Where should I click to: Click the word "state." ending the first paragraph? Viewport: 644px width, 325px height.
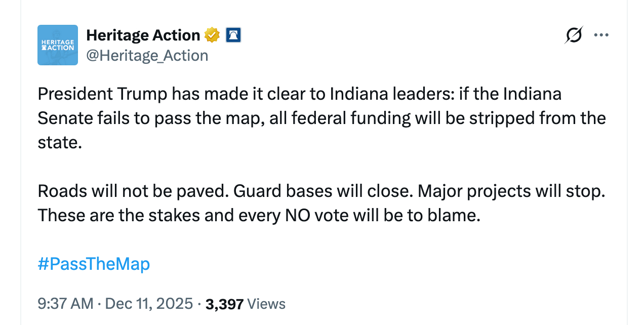[x=59, y=142]
